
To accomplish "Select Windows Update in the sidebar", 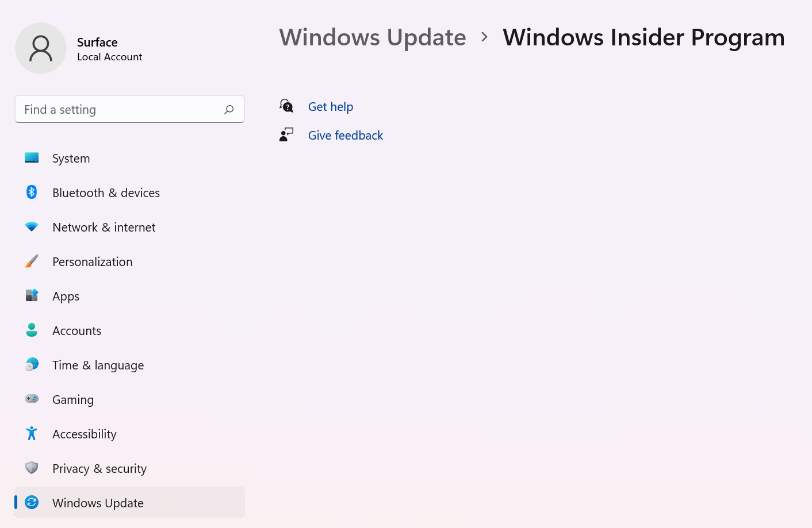I will coord(130,503).
